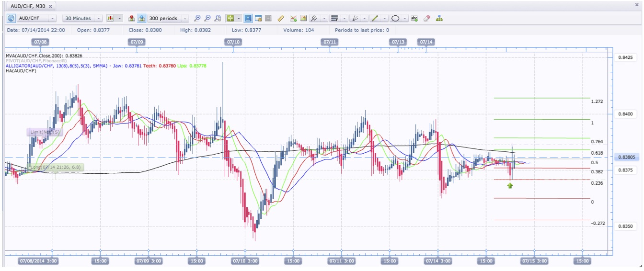Select the green trend line drawing tool

point(375,18)
